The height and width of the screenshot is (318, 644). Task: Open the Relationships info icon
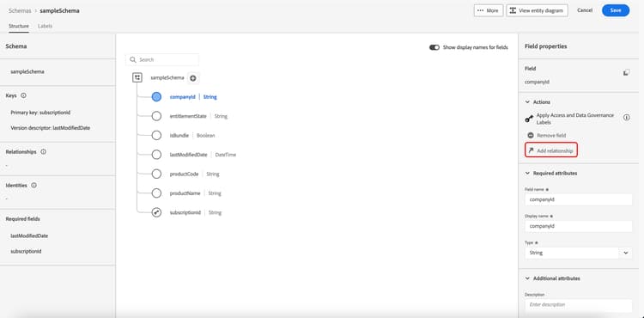coord(44,151)
